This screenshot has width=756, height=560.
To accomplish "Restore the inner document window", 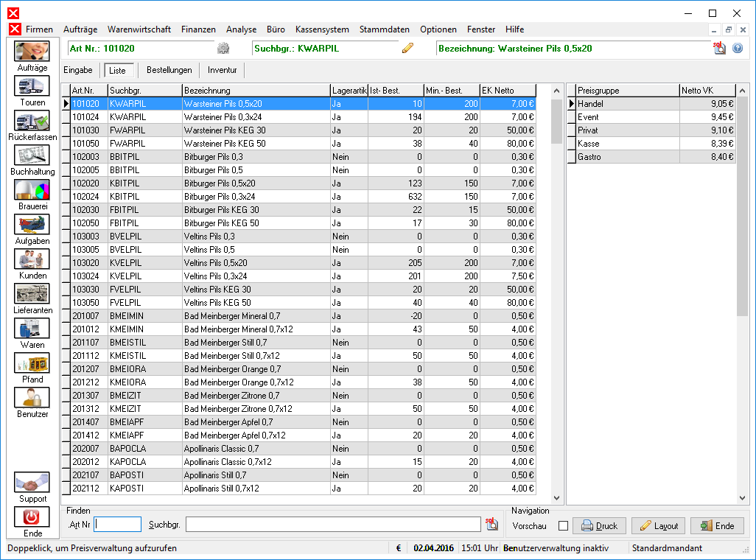I will click(x=729, y=30).
